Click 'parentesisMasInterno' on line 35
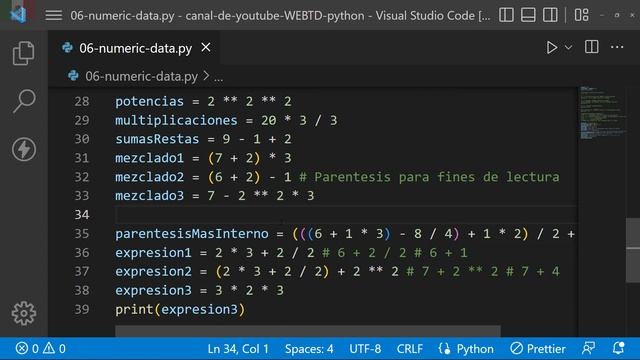Viewport: 640px width, 360px height. tap(191, 233)
